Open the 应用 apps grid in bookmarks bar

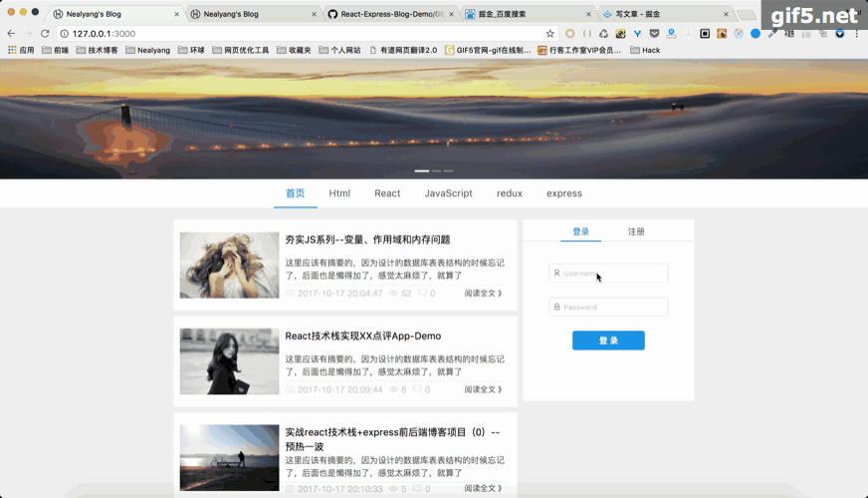pyautogui.click(x=21, y=50)
